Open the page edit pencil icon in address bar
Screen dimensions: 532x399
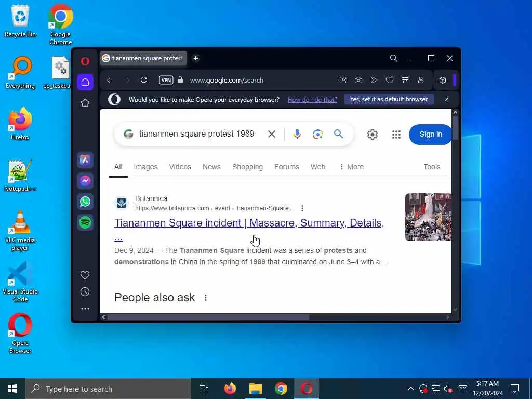click(343, 80)
